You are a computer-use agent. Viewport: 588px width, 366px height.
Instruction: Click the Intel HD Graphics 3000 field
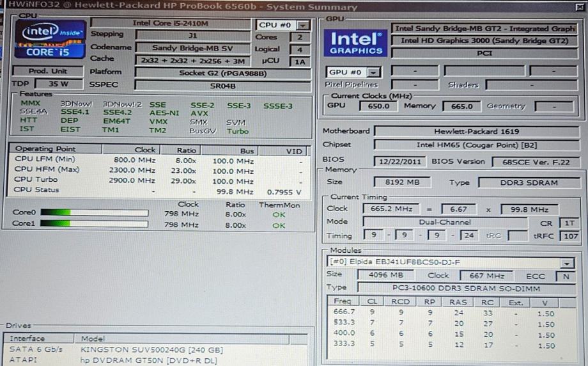click(484, 40)
